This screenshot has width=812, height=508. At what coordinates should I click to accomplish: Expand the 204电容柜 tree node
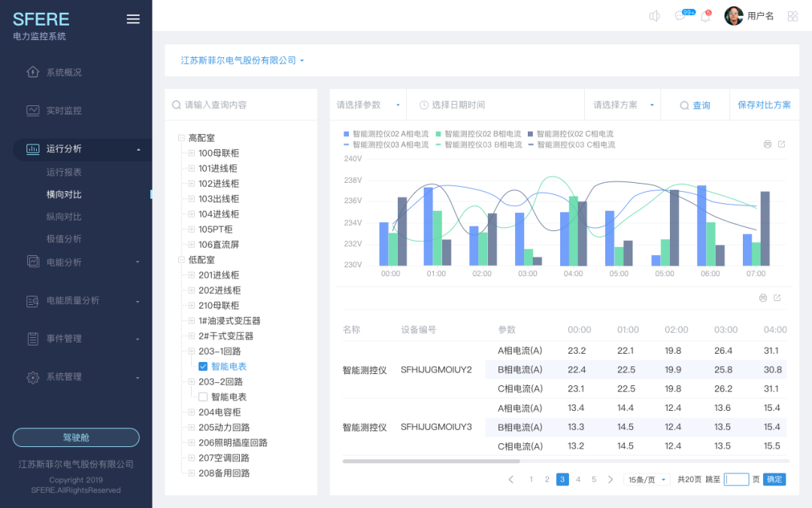tap(191, 412)
